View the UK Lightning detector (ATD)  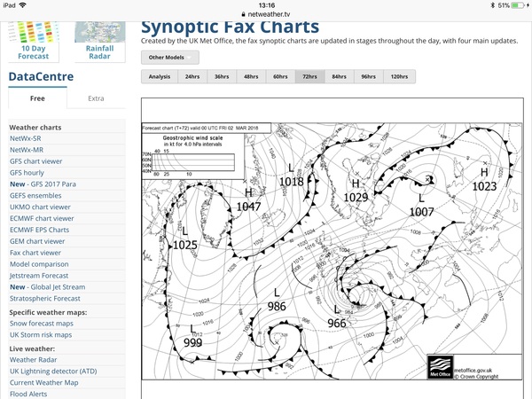[54, 371]
